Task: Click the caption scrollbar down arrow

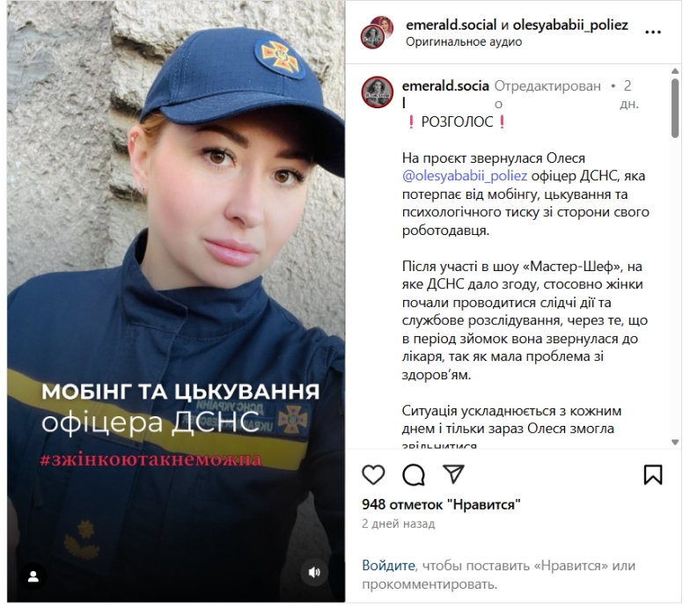Action: click(x=675, y=442)
